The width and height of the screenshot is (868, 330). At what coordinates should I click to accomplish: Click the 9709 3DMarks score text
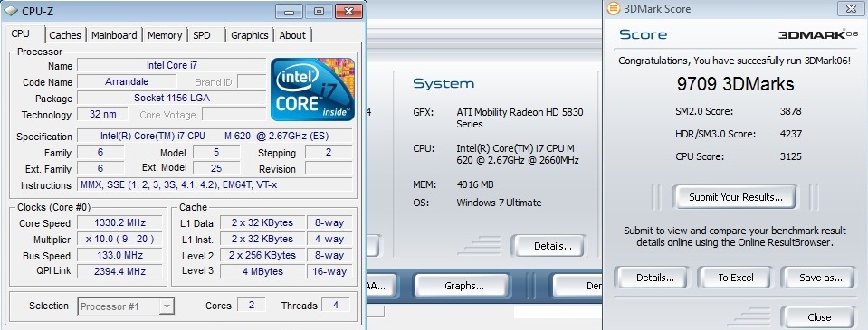tap(735, 84)
